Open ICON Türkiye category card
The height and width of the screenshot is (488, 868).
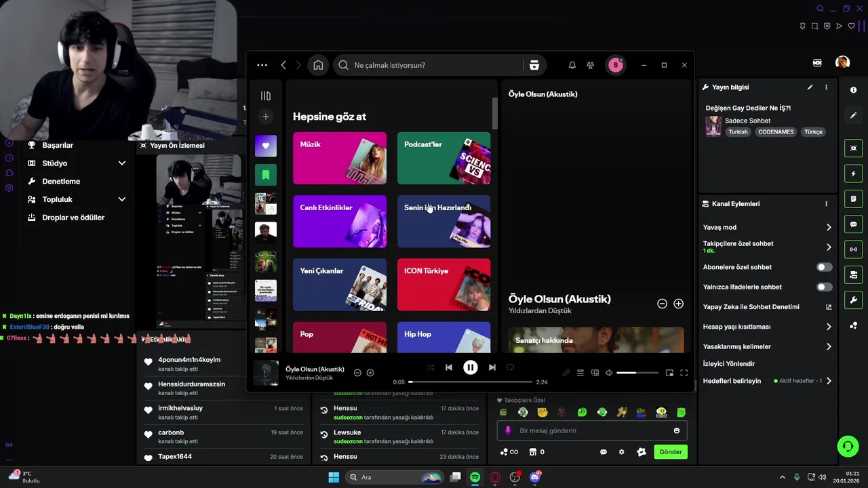[443, 285]
